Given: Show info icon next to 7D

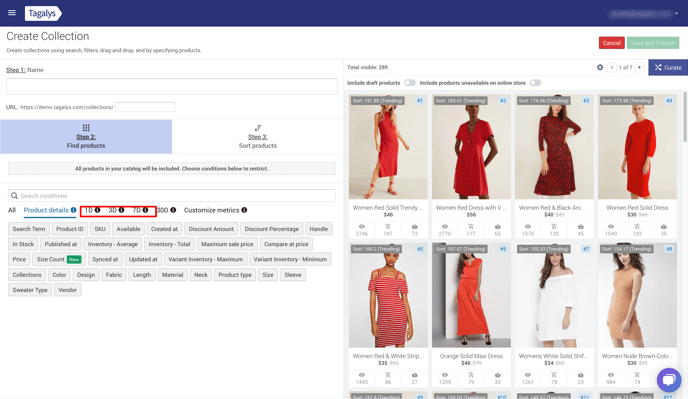Looking at the screenshot, I should point(145,210).
